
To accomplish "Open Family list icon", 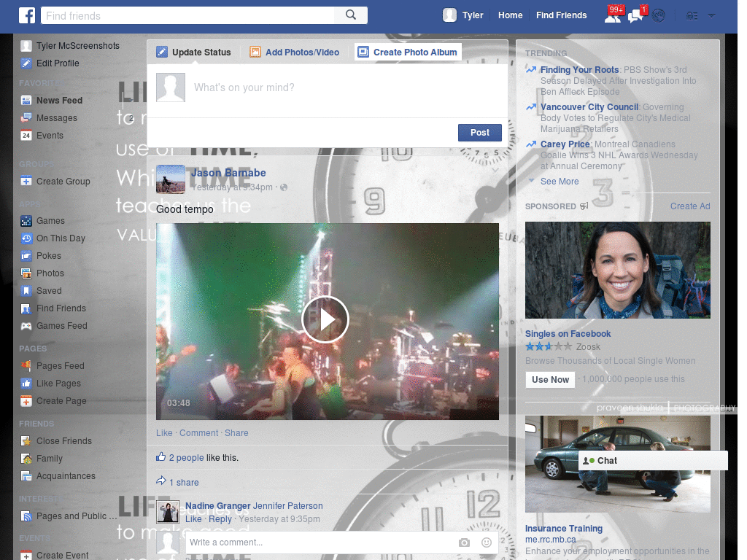I will point(26,459).
